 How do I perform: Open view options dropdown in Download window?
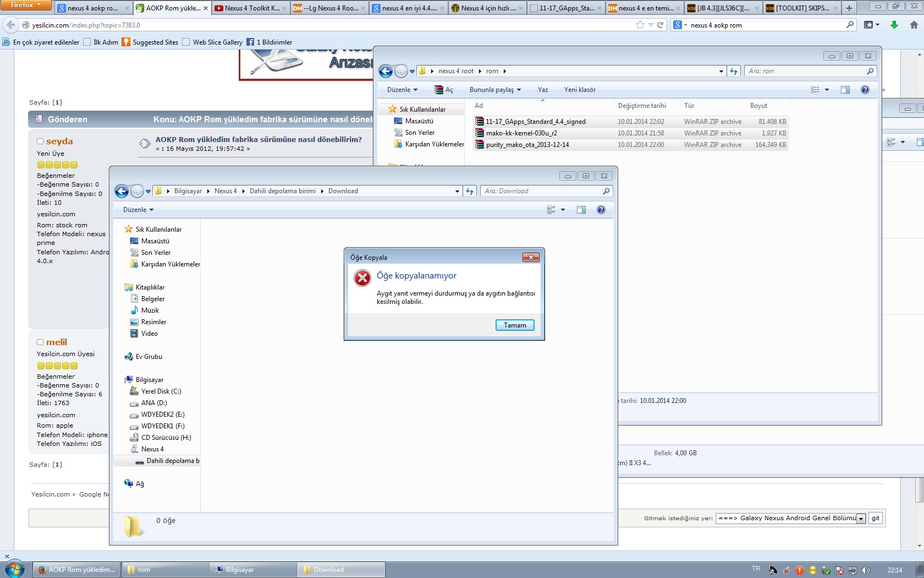tap(563, 210)
